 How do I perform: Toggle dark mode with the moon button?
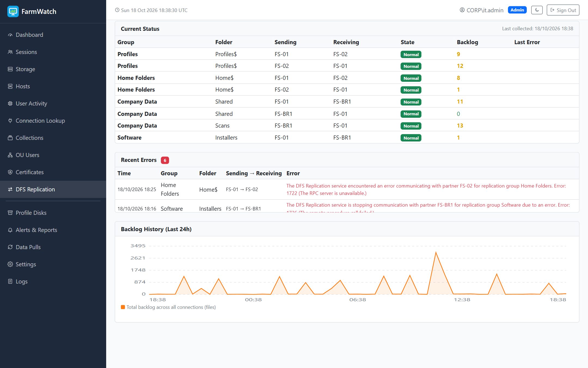click(x=537, y=10)
